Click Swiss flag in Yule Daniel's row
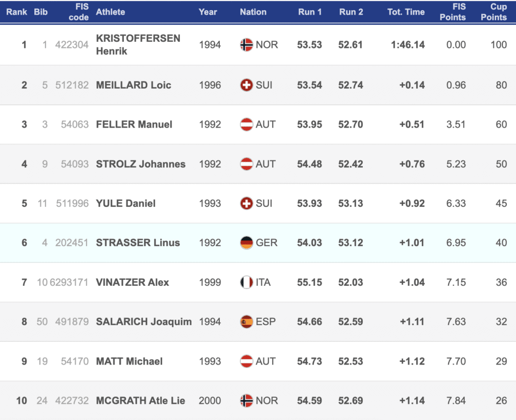Image resolution: width=516 pixels, height=420 pixels. coord(246,204)
